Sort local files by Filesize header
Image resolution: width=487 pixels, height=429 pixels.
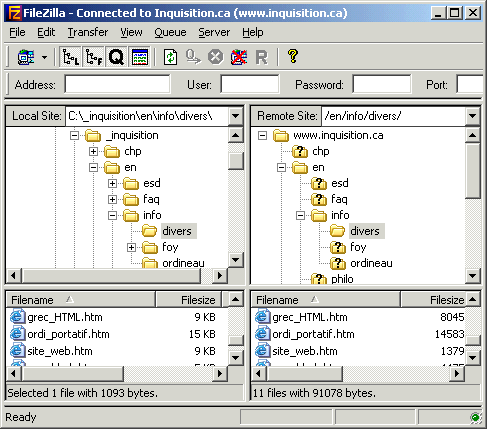pyautogui.click(x=188, y=300)
